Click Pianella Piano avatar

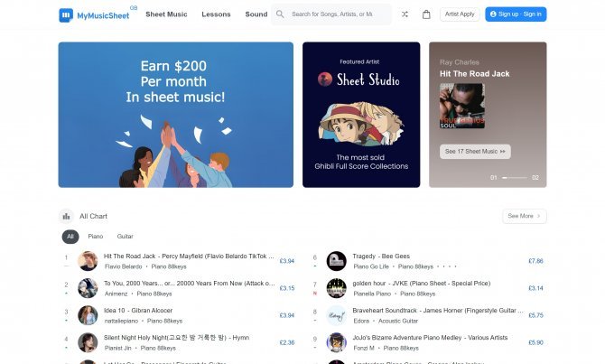click(x=337, y=288)
